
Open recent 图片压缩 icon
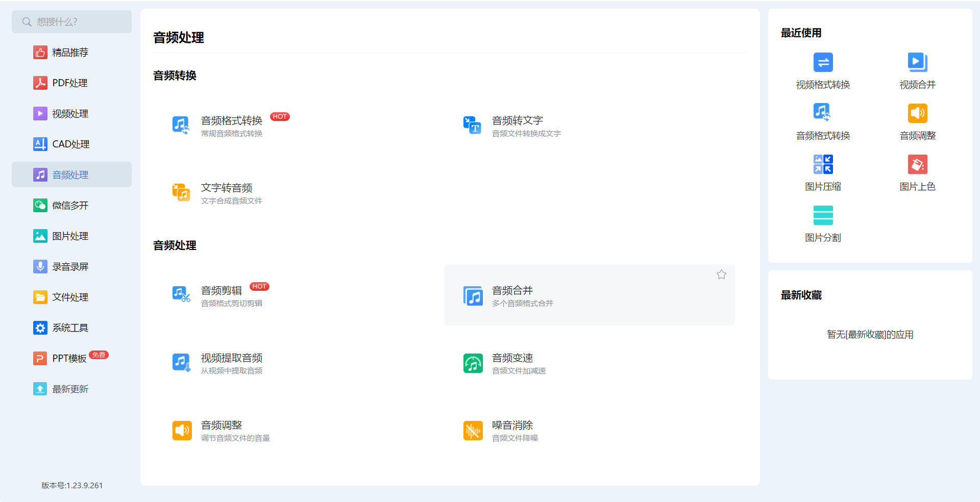[x=823, y=164]
